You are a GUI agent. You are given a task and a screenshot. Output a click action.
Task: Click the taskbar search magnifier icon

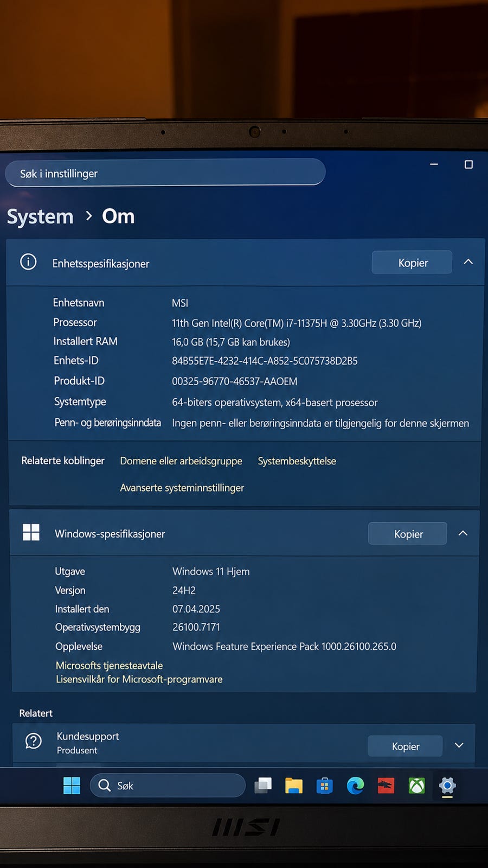(x=104, y=786)
